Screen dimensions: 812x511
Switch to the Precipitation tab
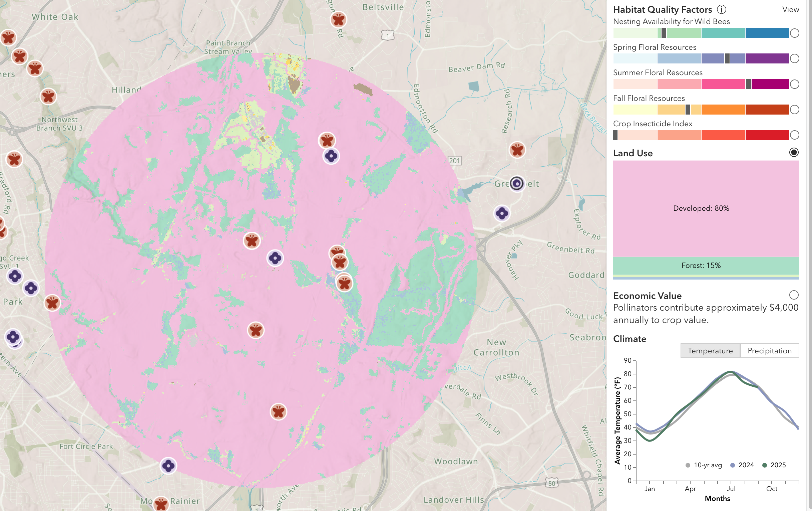click(769, 351)
